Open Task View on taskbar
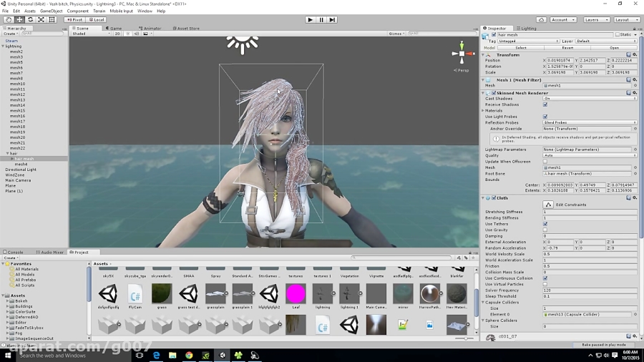The width and height of the screenshot is (644, 362). 140,355
